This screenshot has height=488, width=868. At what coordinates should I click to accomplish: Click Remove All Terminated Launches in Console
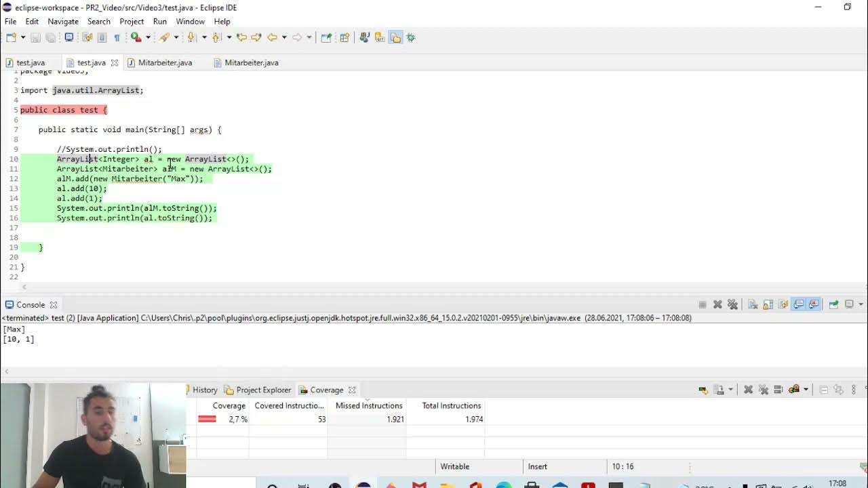coord(732,305)
